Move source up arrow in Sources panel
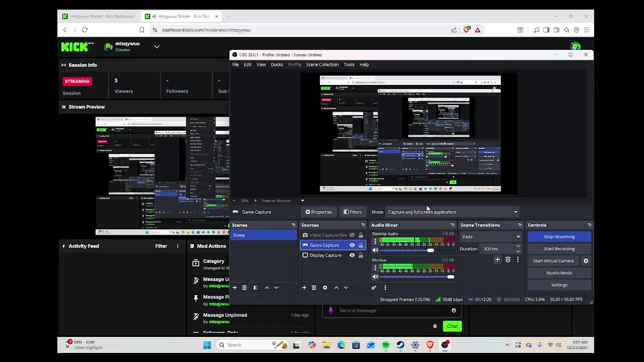Screen dimensions: 644x362 [x=336, y=288]
